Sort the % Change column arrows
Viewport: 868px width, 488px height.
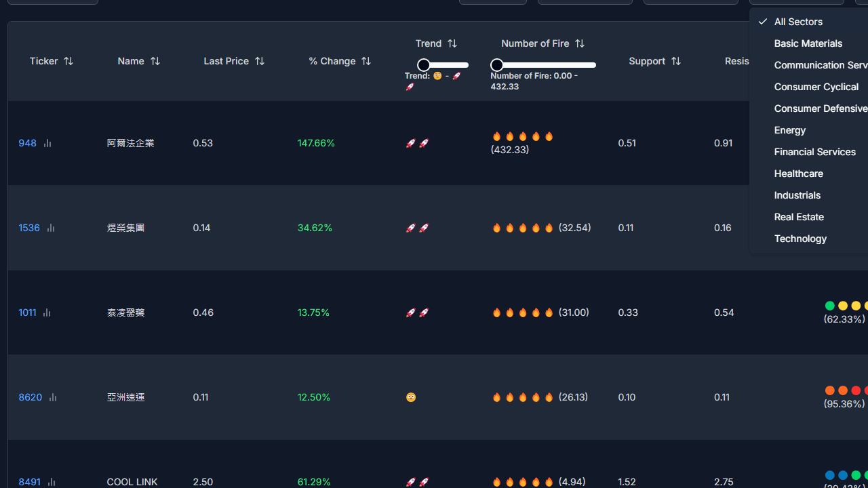point(366,61)
